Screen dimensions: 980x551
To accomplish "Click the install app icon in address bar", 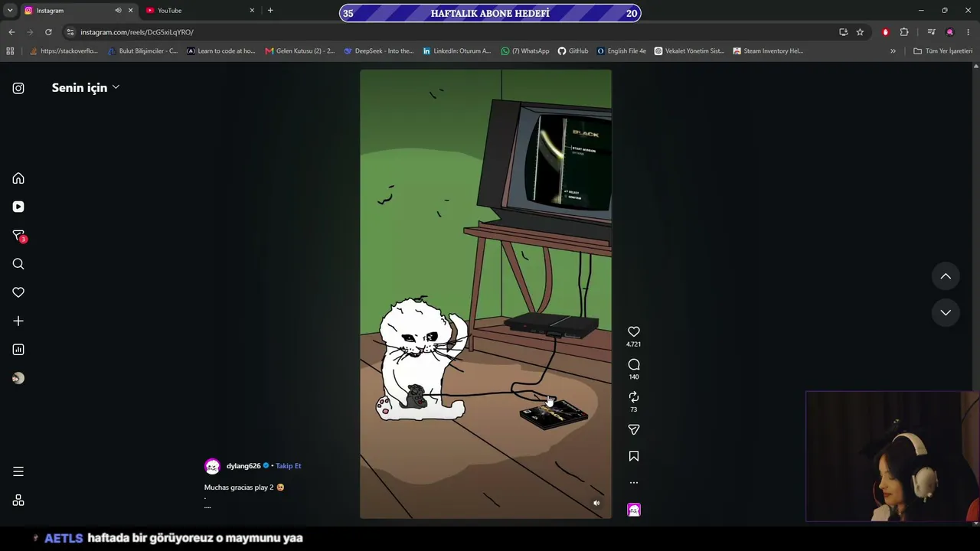I will [843, 32].
